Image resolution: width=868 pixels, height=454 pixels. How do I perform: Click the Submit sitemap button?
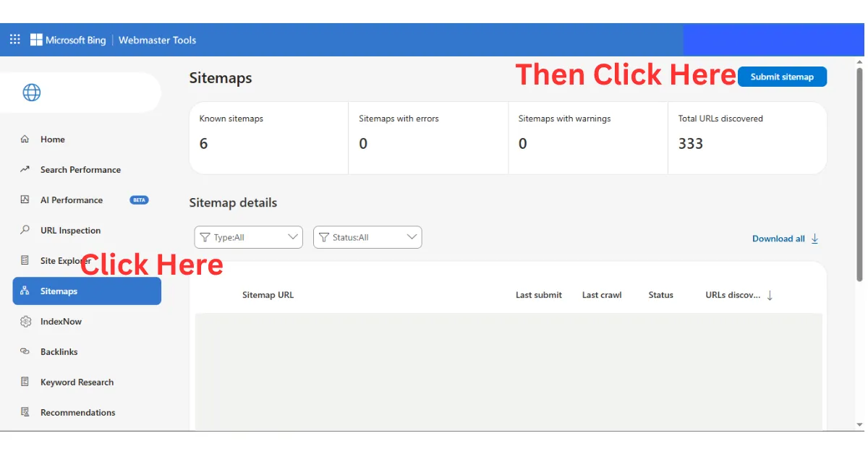coord(782,77)
